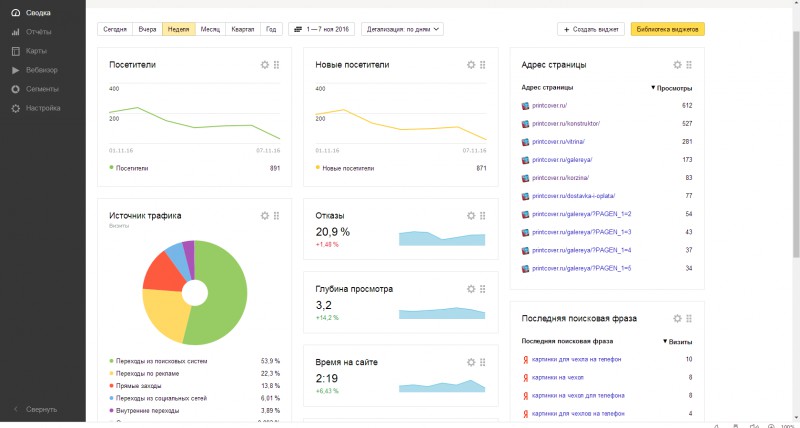
Task: Open the printcover.ru/konstruktor/ link
Action: click(566, 123)
